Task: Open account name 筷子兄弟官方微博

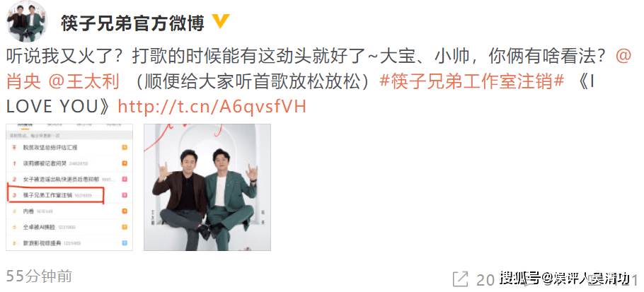Action: 133,23
